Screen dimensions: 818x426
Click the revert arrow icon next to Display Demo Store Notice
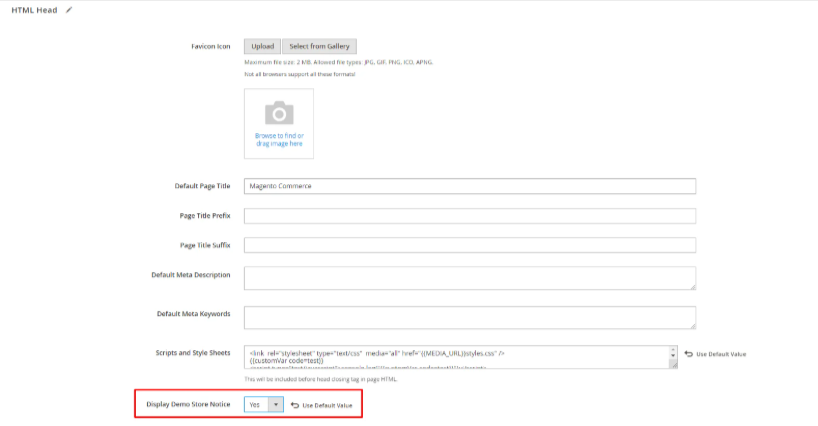coord(295,405)
